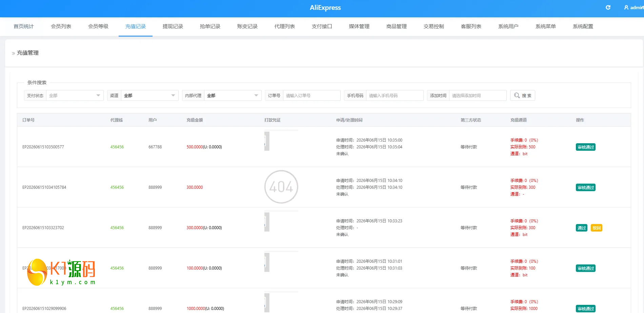Click order number EP202606151034105784
The height and width of the screenshot is (313, 644).
44,187
